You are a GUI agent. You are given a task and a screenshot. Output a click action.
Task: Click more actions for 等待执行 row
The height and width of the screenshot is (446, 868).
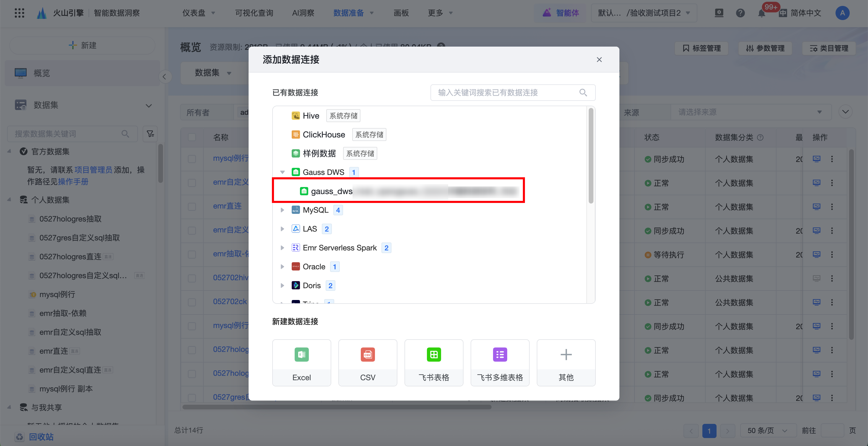pos(832,255)
